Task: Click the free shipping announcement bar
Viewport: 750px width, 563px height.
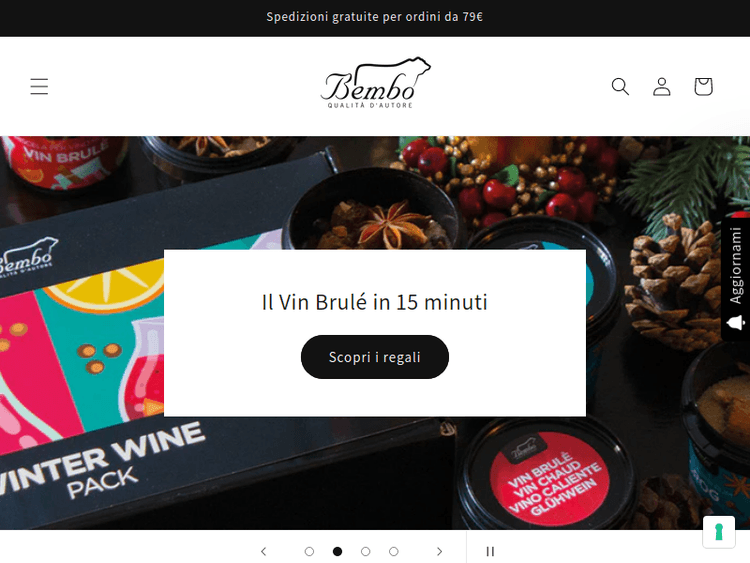Action: tap(375, 17)
